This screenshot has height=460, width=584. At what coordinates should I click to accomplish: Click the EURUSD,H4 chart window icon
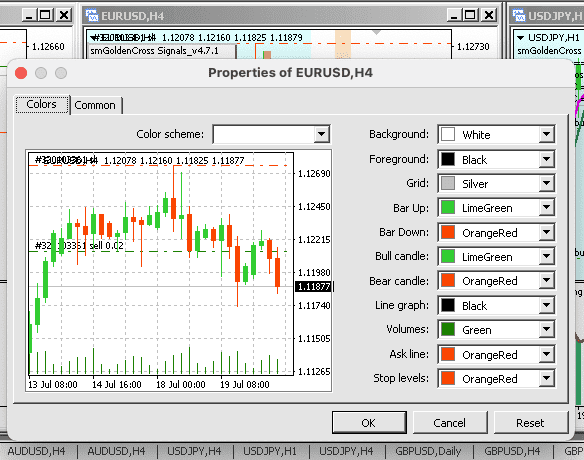tap(92, 16)
